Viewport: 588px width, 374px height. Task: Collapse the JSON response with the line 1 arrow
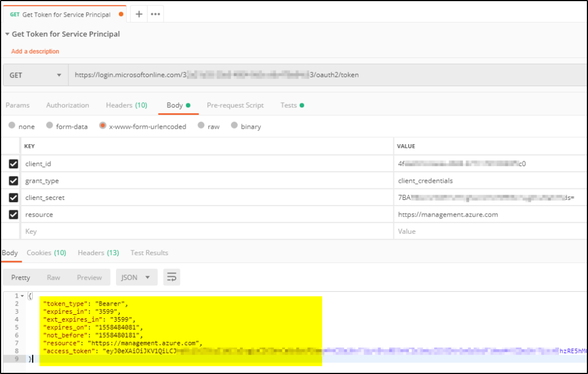coord(23,295)
